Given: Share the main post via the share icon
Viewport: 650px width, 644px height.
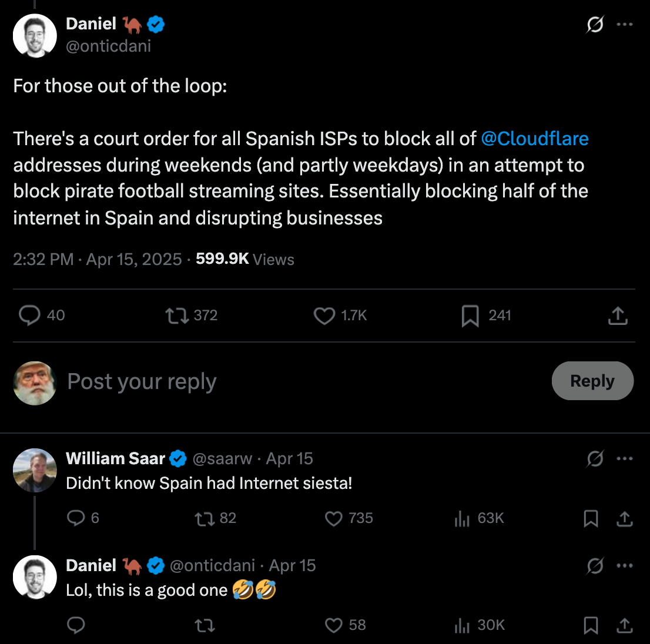Looking at the screenshot, I should coord(618,316).
